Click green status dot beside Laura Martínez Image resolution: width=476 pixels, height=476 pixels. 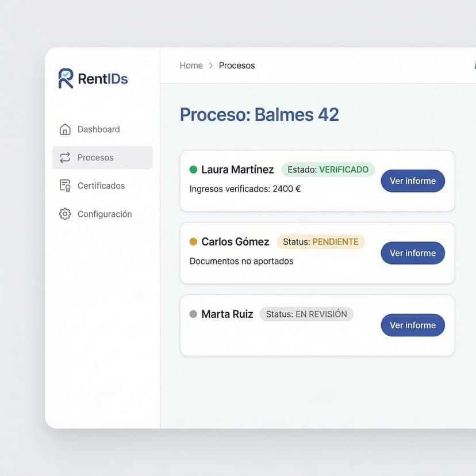click(193, 170)
